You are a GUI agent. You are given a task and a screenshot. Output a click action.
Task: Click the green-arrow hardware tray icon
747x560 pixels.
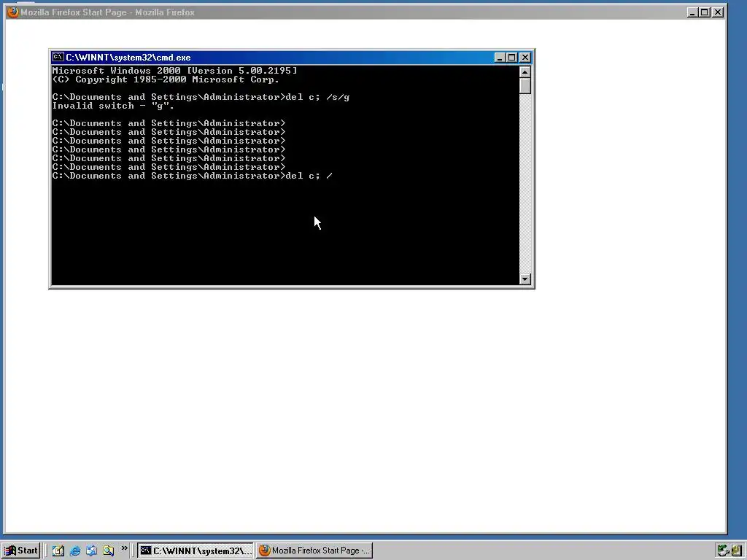[x=723, y=551]
